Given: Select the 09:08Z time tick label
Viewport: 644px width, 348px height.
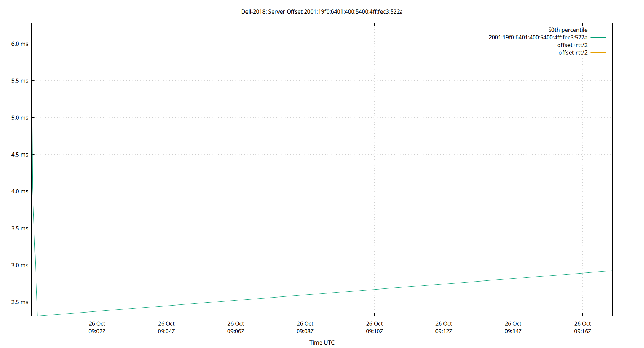Looking at the screenshot, I should tap(305, 331).
